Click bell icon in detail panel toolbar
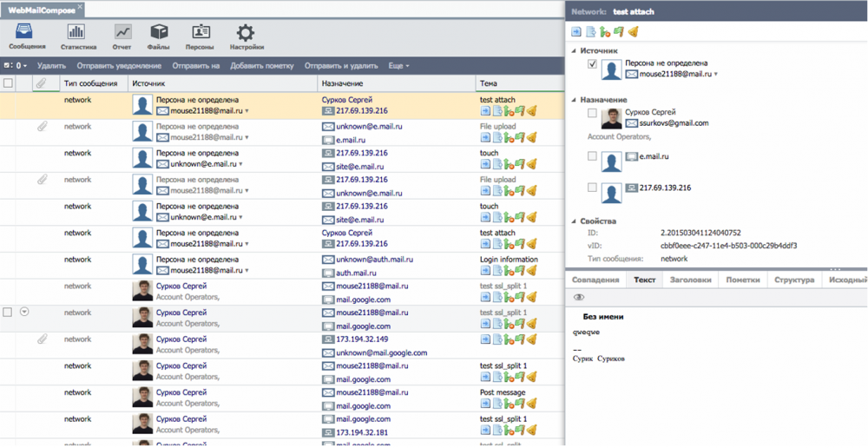The width and height of the screenshot is (868, 448). [x=634, y=31]
